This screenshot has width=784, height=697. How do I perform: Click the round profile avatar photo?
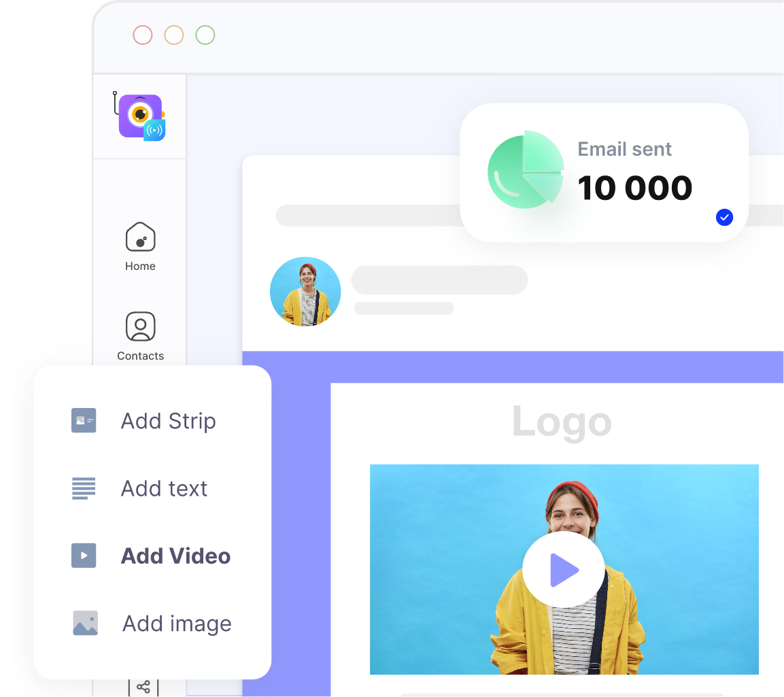coord(305,292)
